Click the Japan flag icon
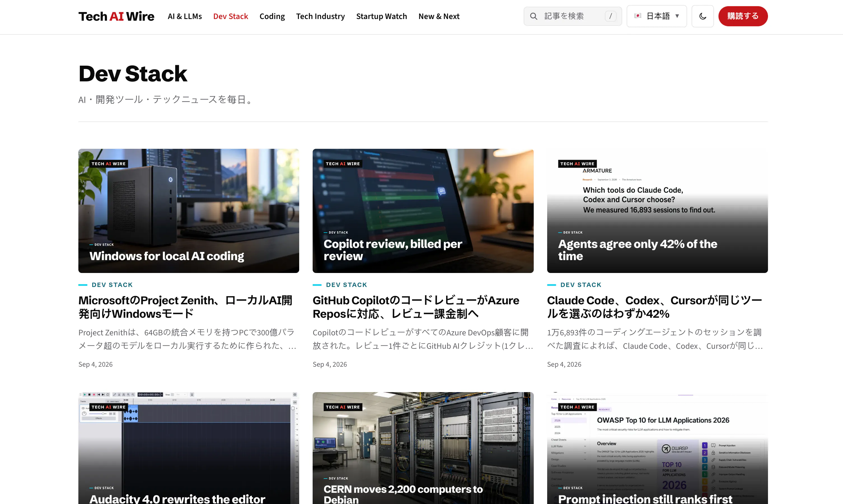 pos(638,16)
